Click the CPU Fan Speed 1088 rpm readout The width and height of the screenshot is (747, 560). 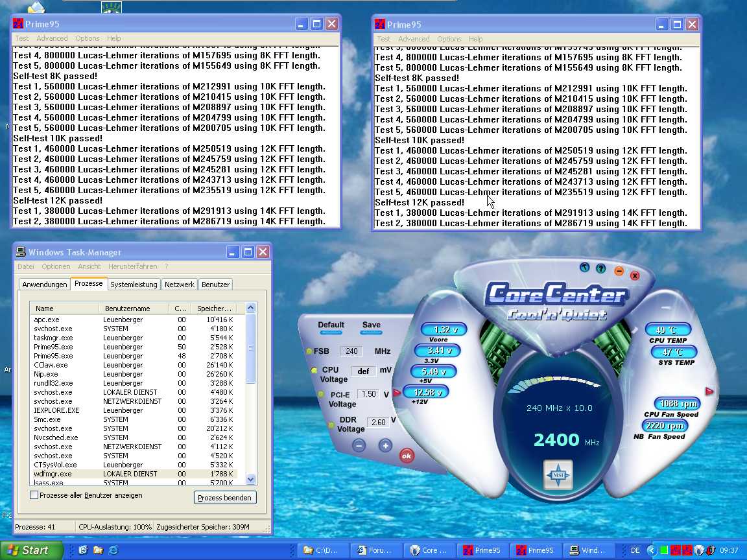(x=677, y=403)
